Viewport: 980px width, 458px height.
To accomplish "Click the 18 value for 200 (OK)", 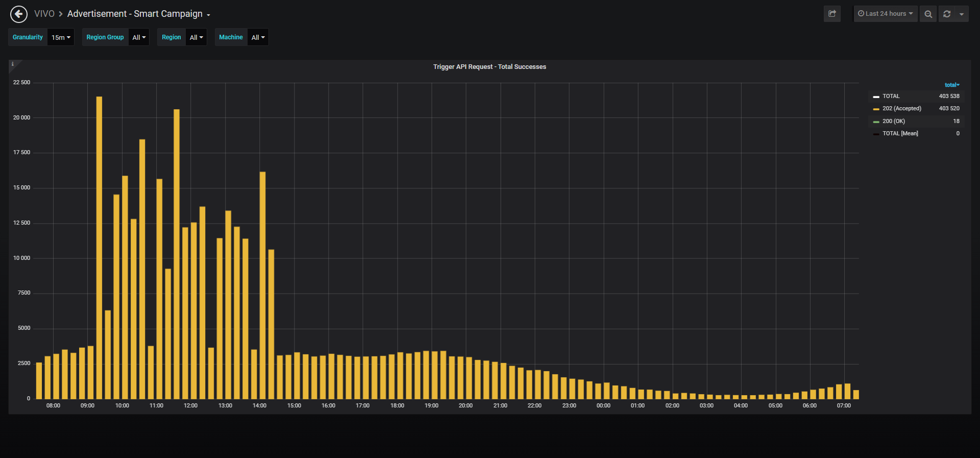I will click(956, 121).
